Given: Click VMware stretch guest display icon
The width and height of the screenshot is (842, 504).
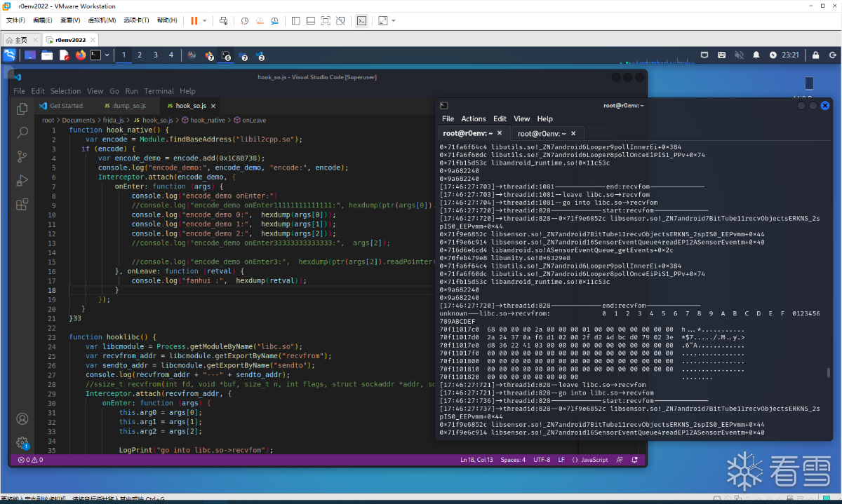Looking at the screenshot, I should pyautogui.click(x=382, y=21).
